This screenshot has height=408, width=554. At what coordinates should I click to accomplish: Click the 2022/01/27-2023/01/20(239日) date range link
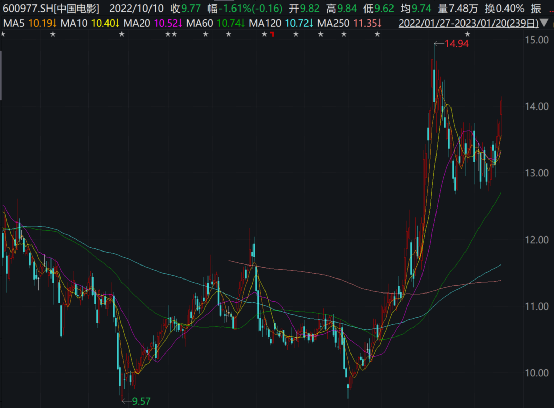tap(468, 23)
